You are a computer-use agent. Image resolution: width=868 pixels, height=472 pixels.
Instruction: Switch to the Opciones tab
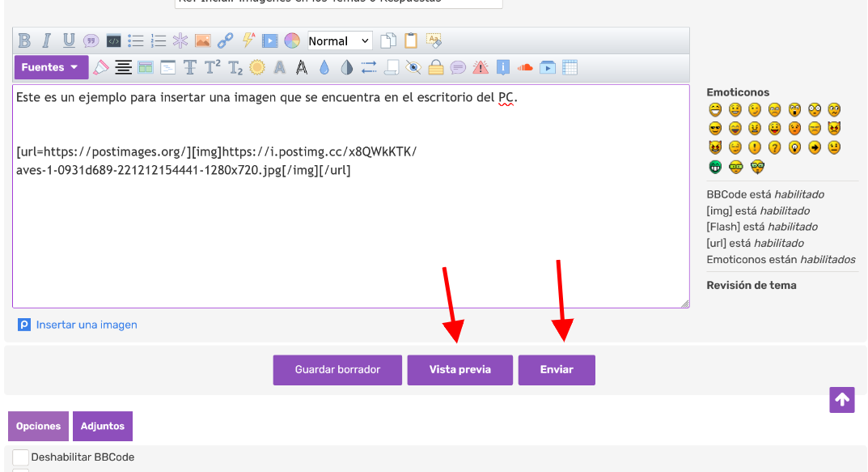[38, 426]
